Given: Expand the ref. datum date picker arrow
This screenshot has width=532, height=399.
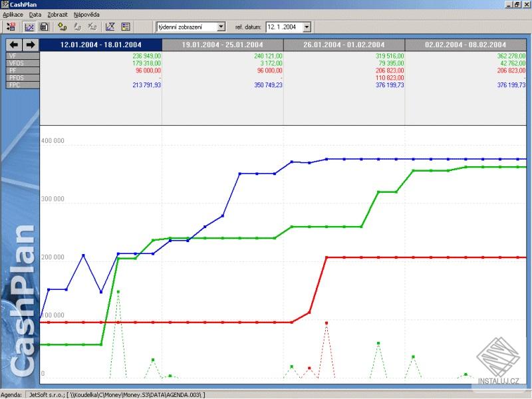Looking at the screenshot, I should [307, 27].
